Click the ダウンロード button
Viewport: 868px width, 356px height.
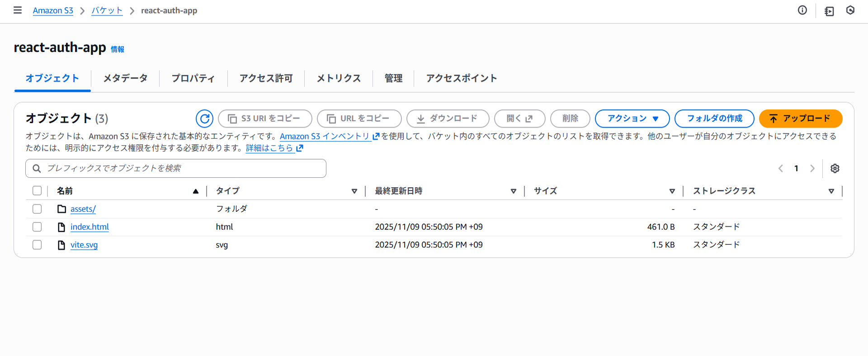click(x=448, y=119)
